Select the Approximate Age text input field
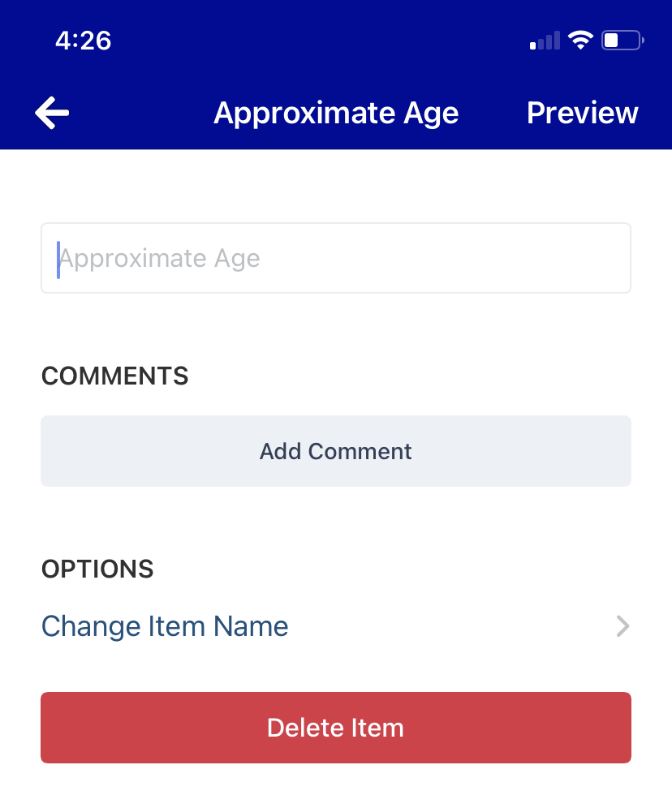Image resolution: width=672 pixels, height=808 pixels. tap(335, 257)
